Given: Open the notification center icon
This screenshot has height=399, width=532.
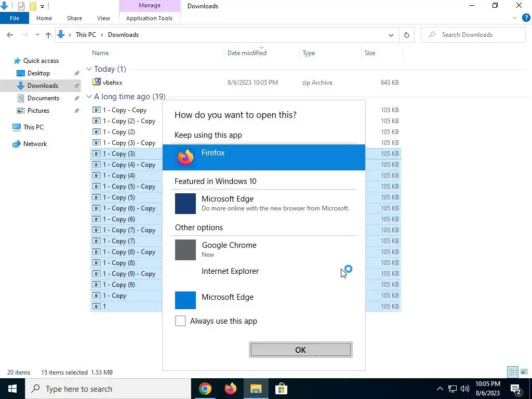Looking at the screenshot, I should click(x=516, y=389).
